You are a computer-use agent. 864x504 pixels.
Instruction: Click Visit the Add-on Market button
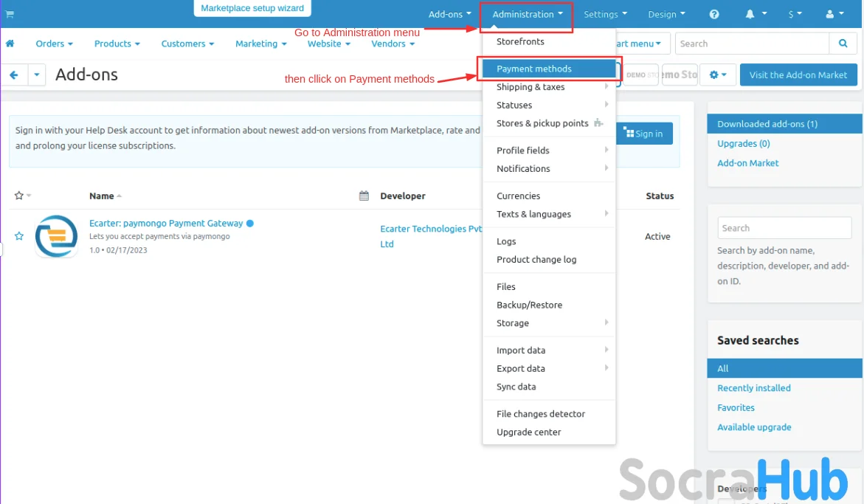[798, 75]
